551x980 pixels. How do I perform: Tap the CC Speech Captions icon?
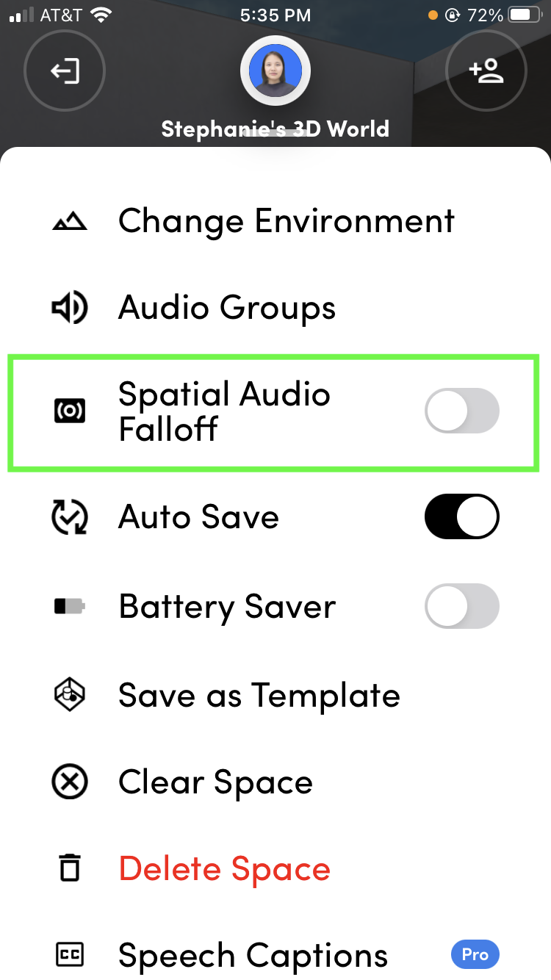(x=70, y=955)
